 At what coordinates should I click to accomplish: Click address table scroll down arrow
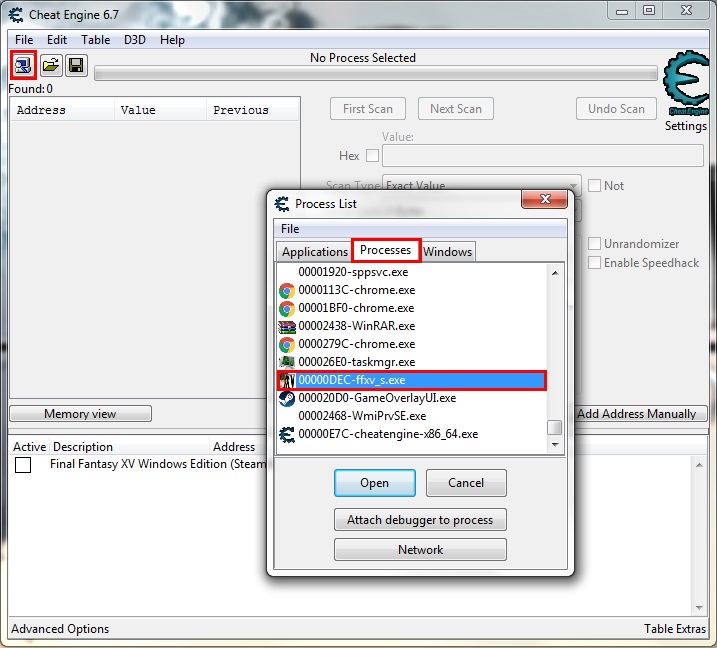pos(699,608)
